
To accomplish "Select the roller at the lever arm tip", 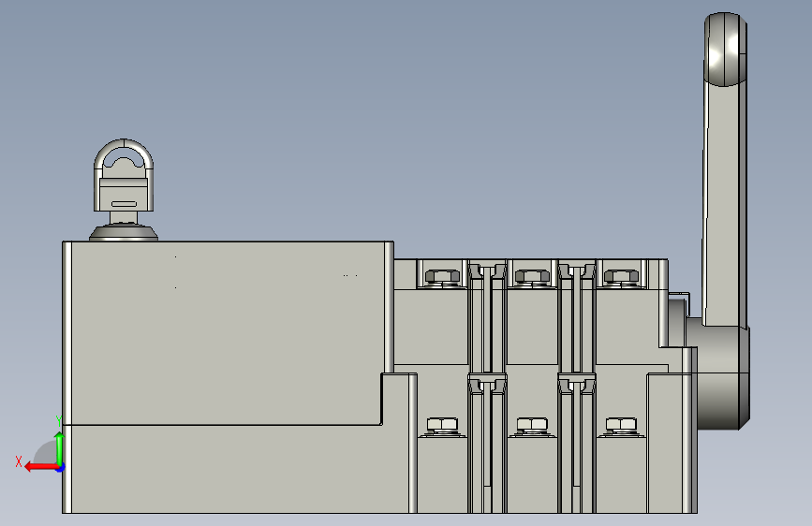I will [725, 50].
